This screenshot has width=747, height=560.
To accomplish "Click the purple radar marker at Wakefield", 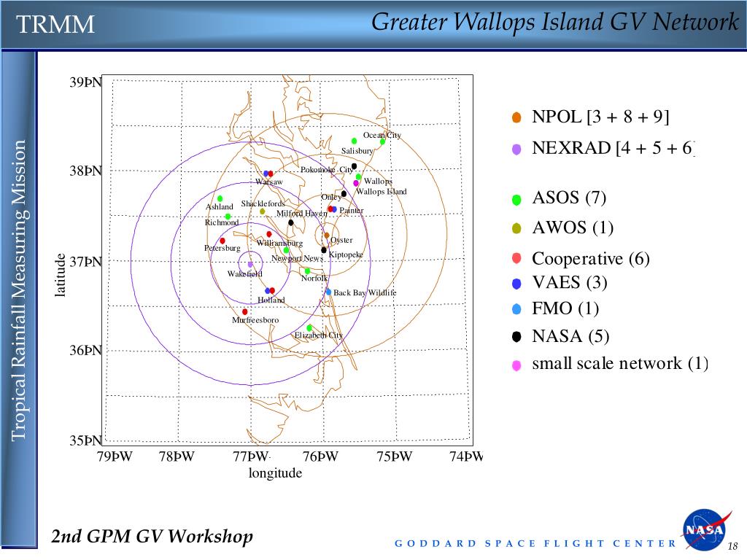I will (250, 264).
